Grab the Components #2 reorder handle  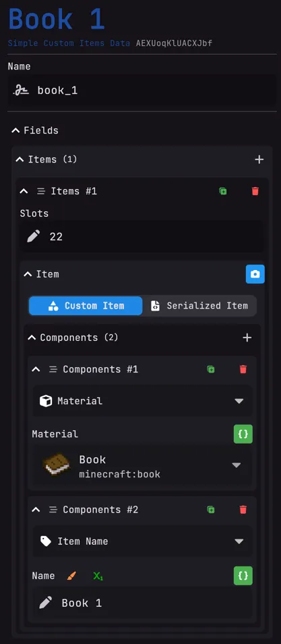[x=53, y=510]
